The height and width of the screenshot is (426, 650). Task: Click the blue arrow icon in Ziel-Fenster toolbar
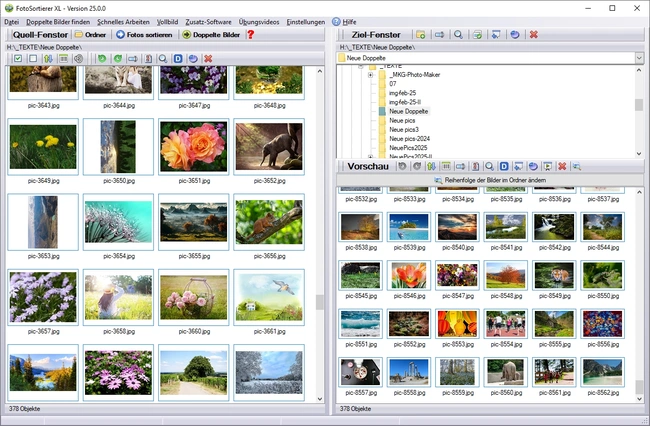(439, 35)
